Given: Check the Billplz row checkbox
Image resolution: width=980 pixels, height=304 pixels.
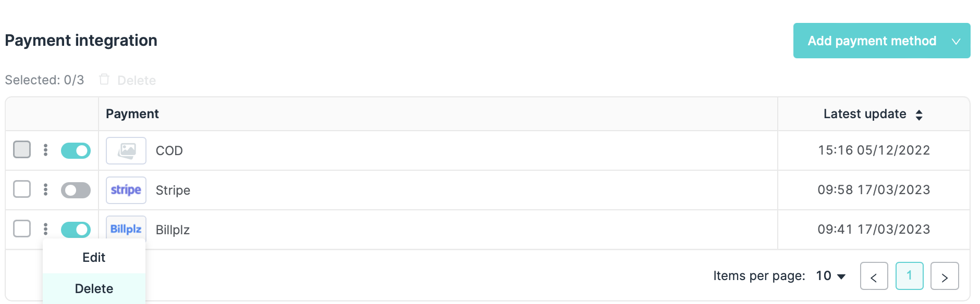Looking at the screenshot, I should [22, 229].
